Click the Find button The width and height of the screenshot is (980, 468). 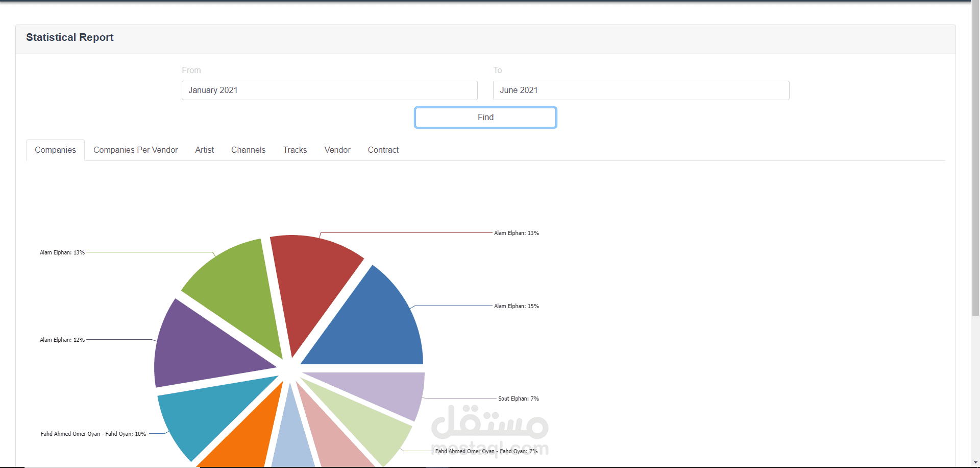click(485, 118)
